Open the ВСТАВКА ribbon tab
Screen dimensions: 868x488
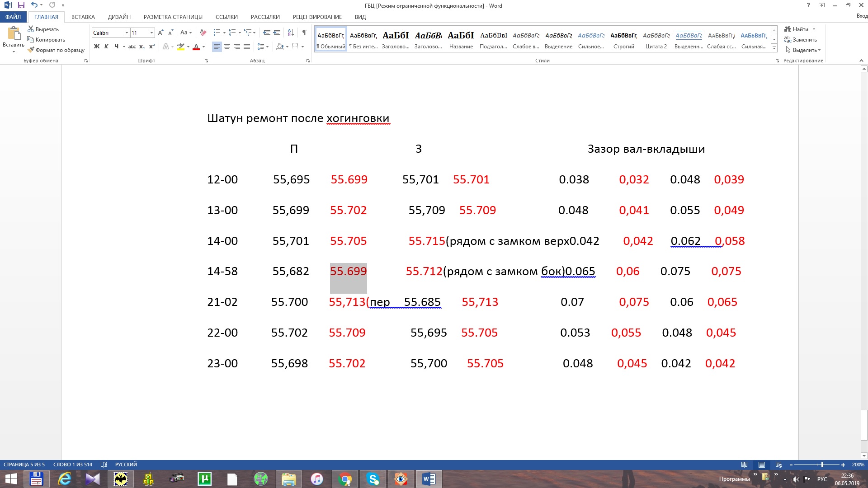(x=83, y=17)
